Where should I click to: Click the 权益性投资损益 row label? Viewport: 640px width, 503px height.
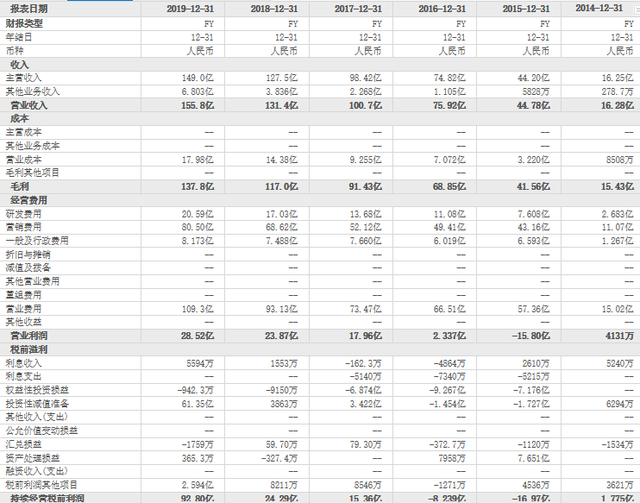tap(37, 390)
